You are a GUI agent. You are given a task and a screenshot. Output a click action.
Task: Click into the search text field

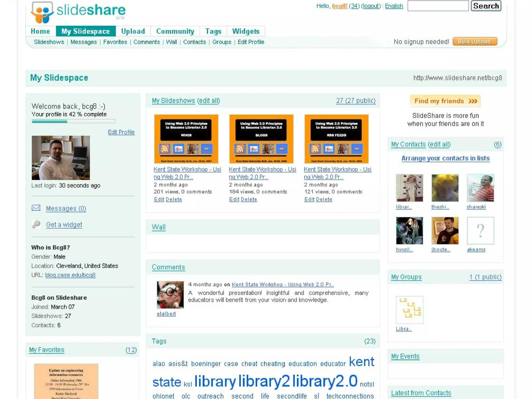[438, 6]
